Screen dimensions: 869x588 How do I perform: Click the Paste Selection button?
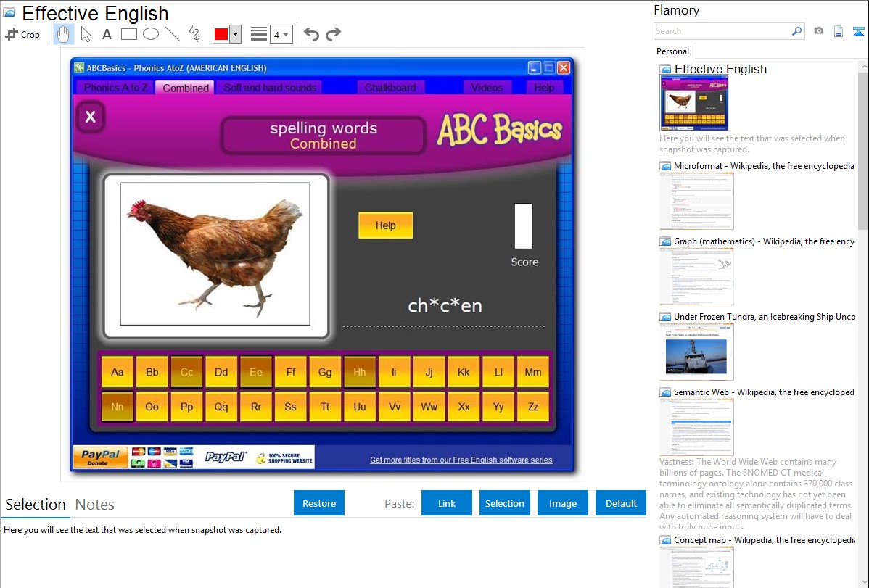(504, 503)
